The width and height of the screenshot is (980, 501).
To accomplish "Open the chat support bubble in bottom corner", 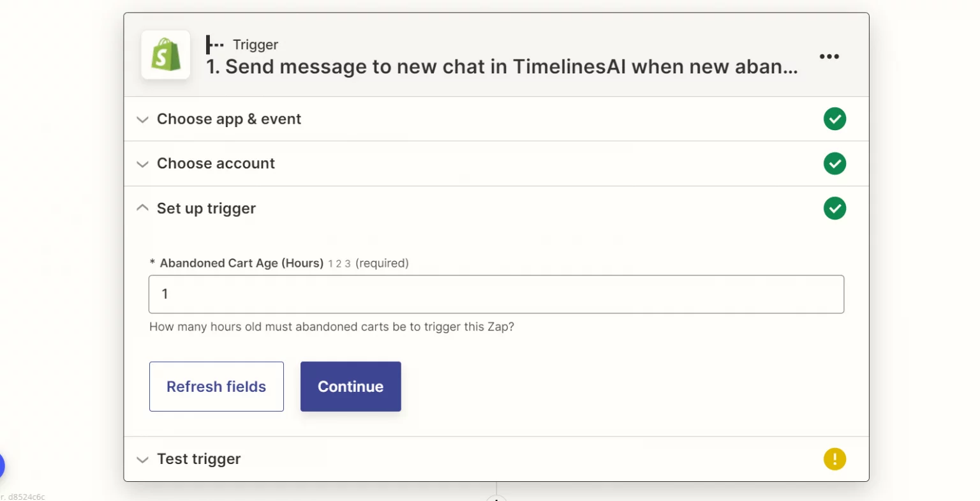I will coord(4,465).
